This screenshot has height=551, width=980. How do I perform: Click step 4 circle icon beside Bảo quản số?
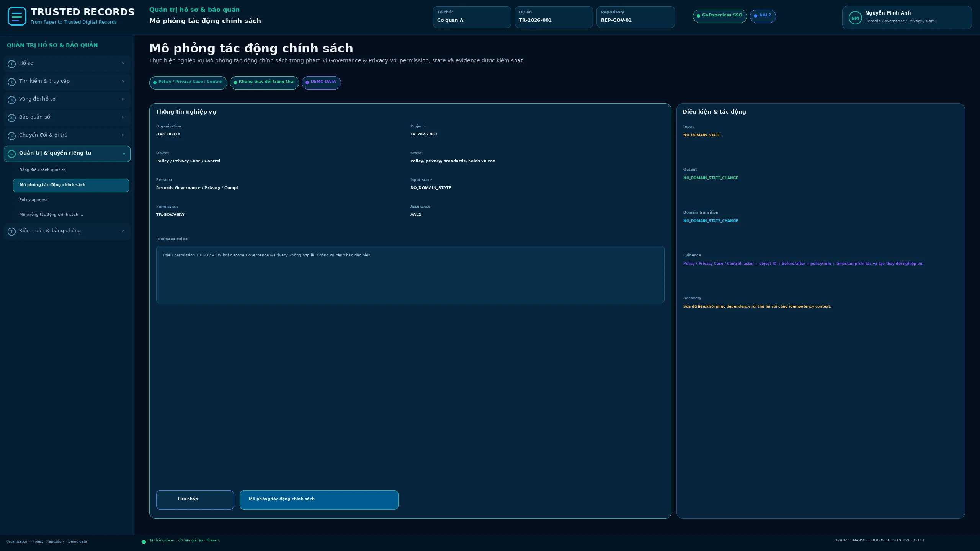pyautogui.click(x=11, y=118)
